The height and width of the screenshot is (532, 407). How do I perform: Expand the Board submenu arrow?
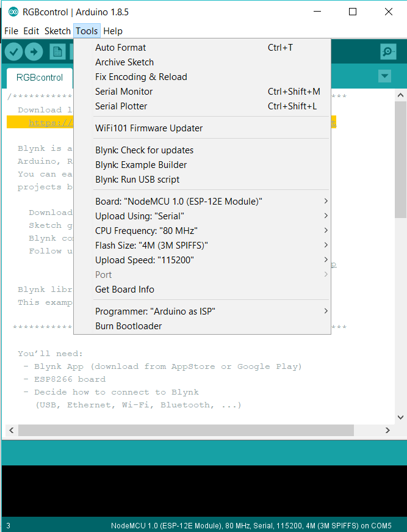(x=326, y=201)
